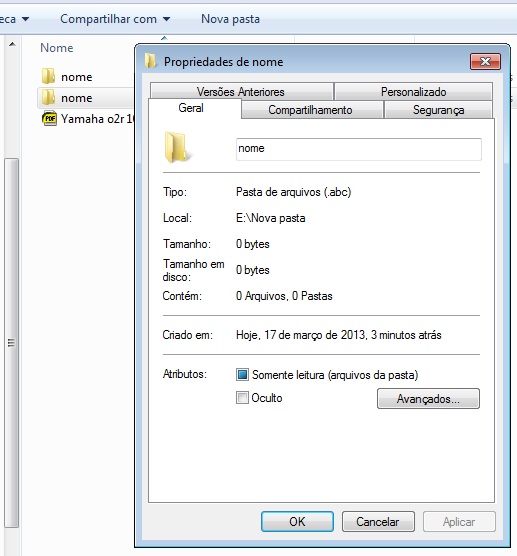
Task: Enable the Oculto checkbox
Action: click(242, 397)
